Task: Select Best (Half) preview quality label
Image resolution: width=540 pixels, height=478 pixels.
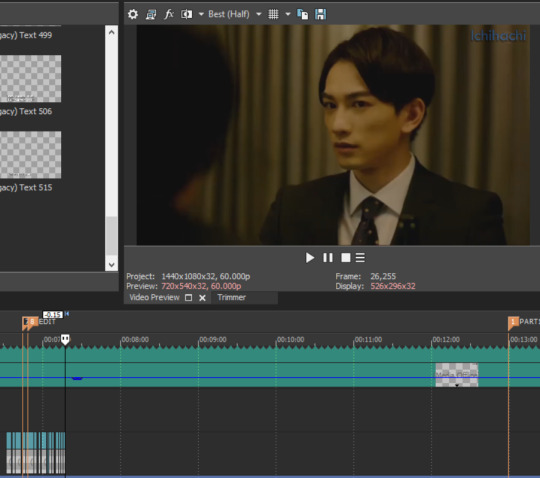Action: 229,14
